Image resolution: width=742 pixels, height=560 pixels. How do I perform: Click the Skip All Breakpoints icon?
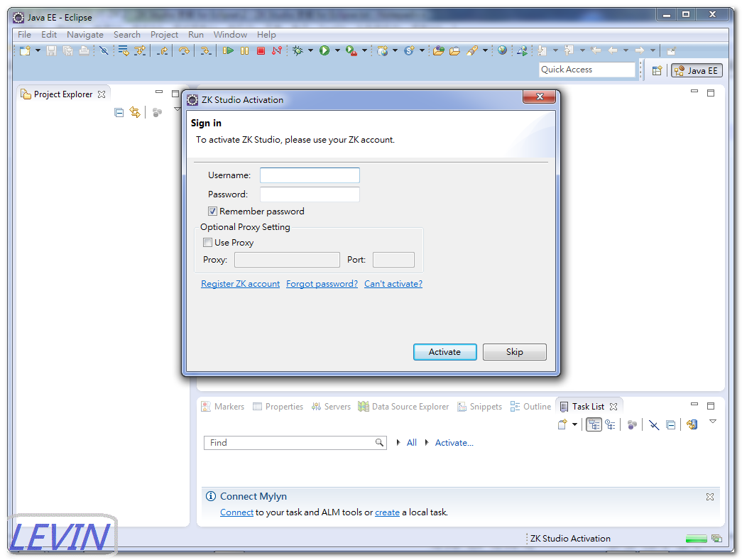(x=104, y=50)
